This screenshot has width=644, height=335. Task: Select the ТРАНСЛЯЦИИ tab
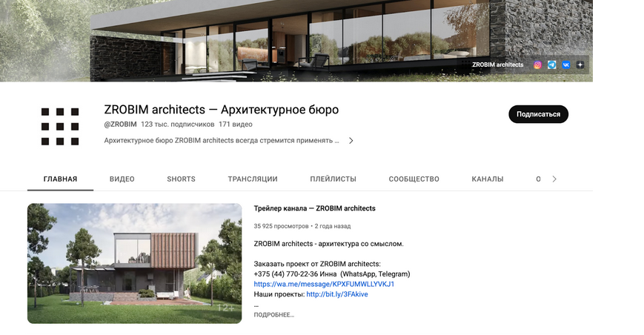click(253, 179)
